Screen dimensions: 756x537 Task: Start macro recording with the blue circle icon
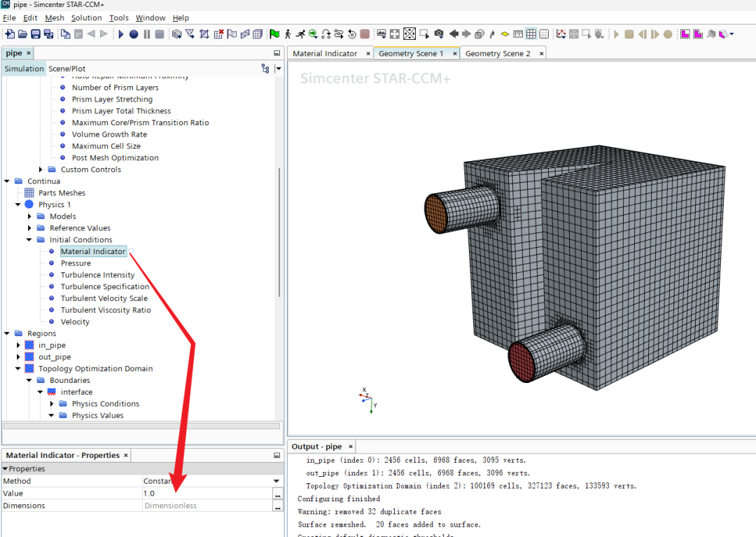pyautogui.click(x=134, y=34)
